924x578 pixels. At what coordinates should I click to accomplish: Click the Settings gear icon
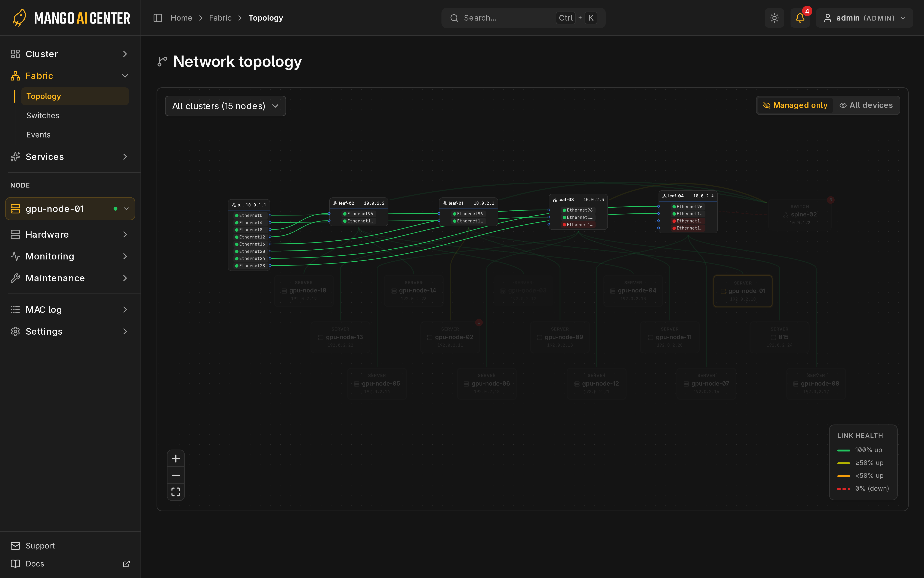click(15, 331)
